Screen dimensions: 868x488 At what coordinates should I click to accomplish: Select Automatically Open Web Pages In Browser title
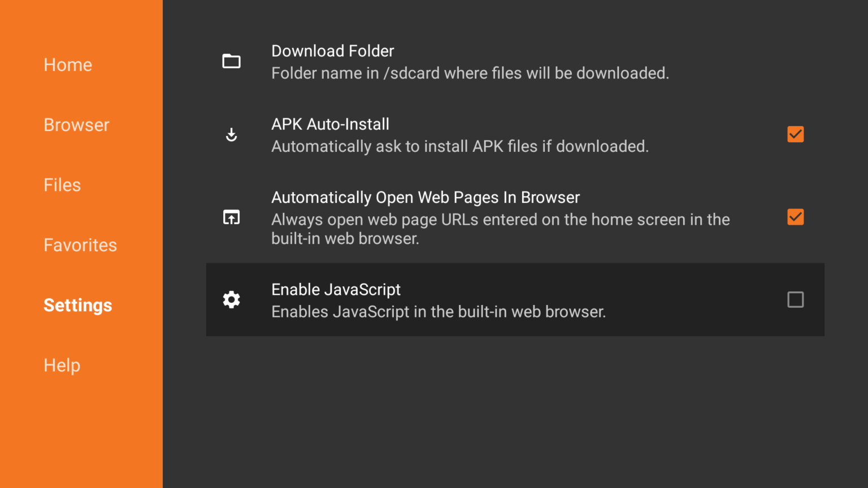426,198
